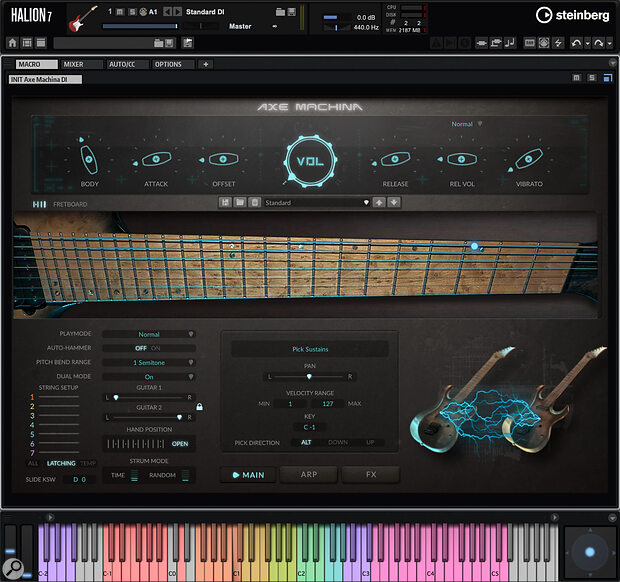Select the ALL string mode
Screen dimensions: 620x582
tap(33, 463)
